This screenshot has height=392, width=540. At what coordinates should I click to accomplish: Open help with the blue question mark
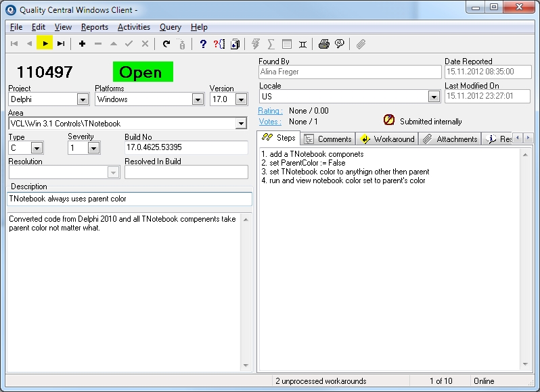coord(203,44)
